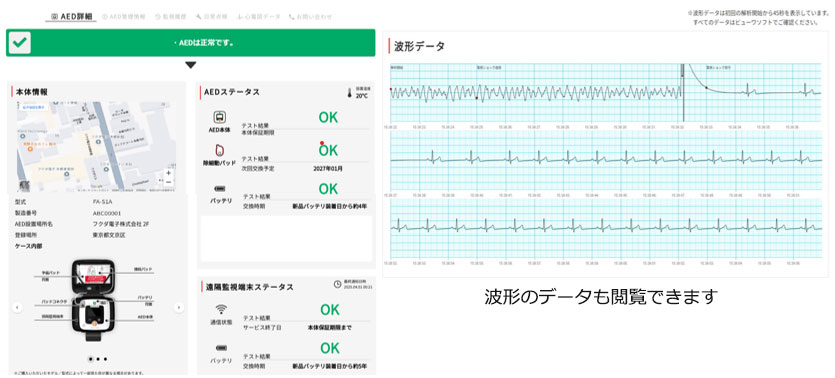The image size is (835, 378).
Task: Click the remote terminal battery OK result
Action: (330, 348)
